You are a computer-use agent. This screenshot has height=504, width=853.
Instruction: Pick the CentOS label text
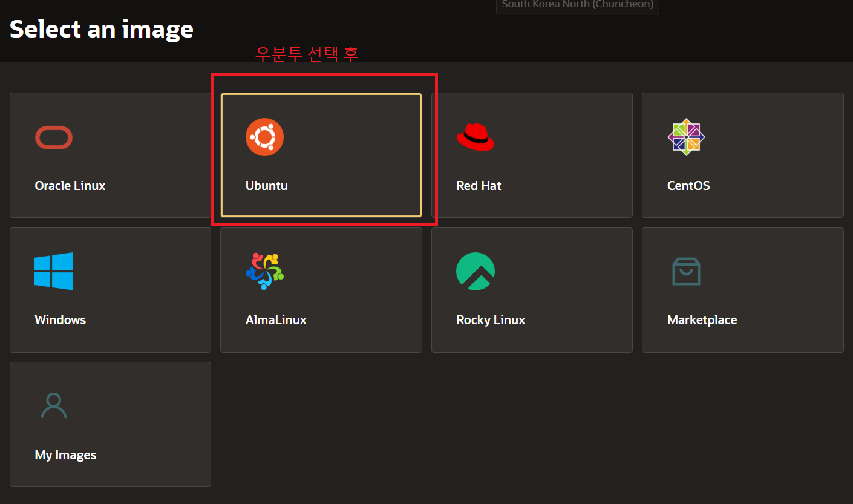(x=688, y=186)
